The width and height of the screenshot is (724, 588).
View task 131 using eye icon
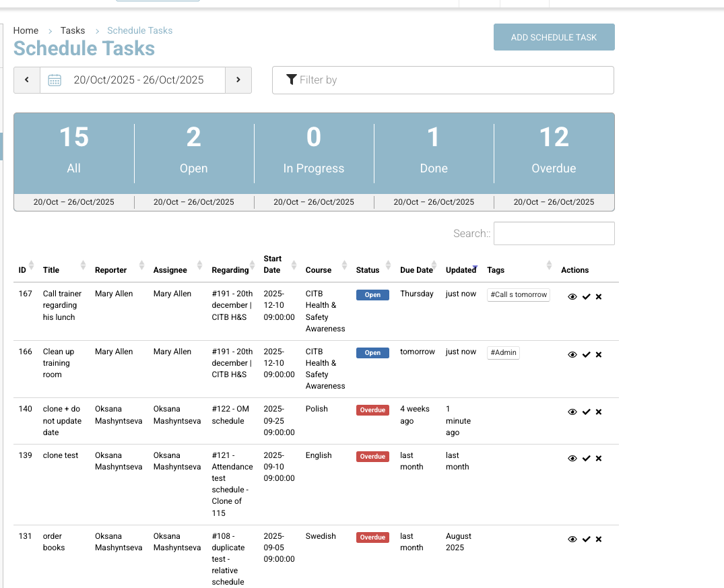pyautogui.click(x=572, y=540)
